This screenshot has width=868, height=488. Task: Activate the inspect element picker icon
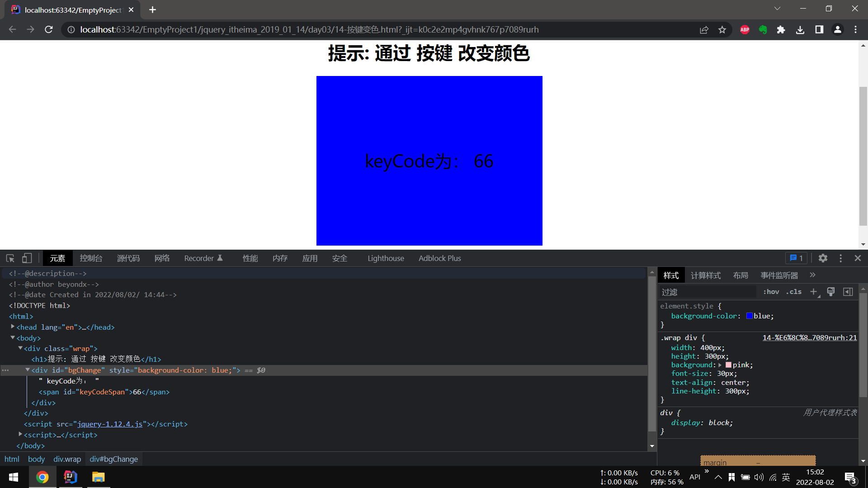pyautogui.click(x=10, y=258)
